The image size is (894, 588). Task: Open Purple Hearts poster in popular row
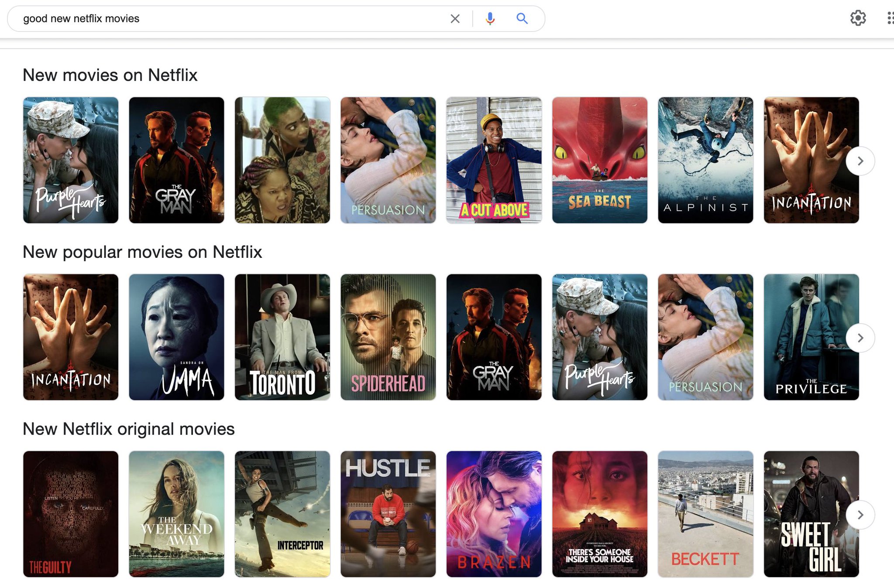coord(600,337)
